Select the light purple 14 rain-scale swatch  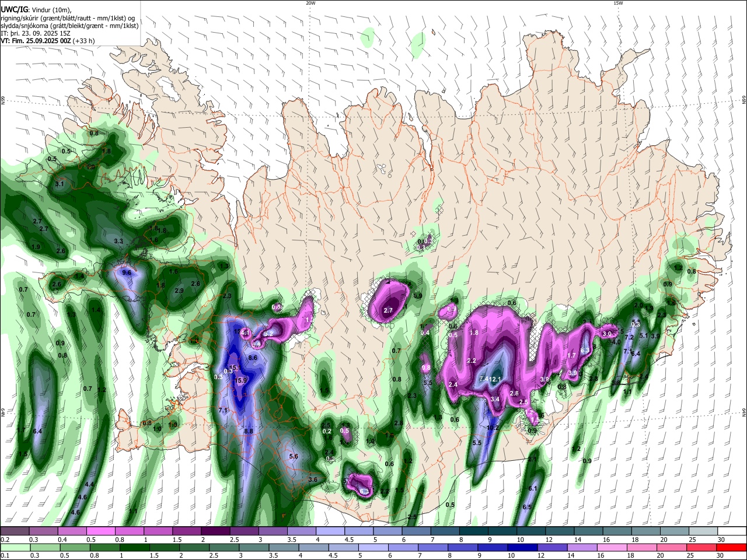pyautogui.click(x=582, y=547)
